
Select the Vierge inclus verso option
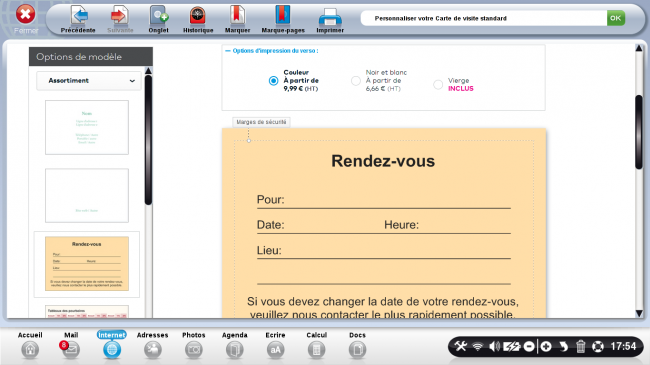pos(438,85)
